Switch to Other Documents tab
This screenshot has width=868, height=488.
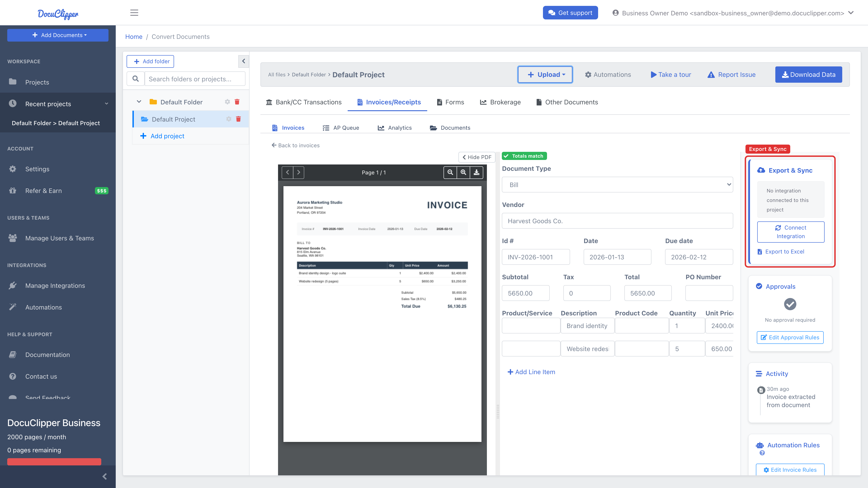(567, 102)
